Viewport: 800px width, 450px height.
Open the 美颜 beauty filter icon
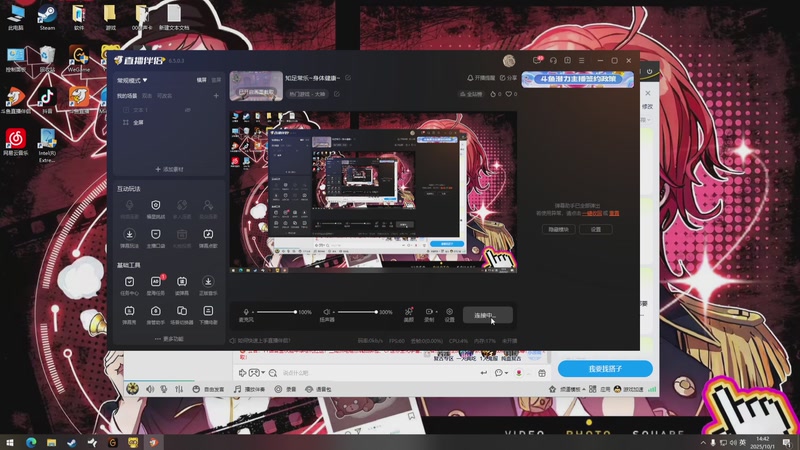(409, 314)
